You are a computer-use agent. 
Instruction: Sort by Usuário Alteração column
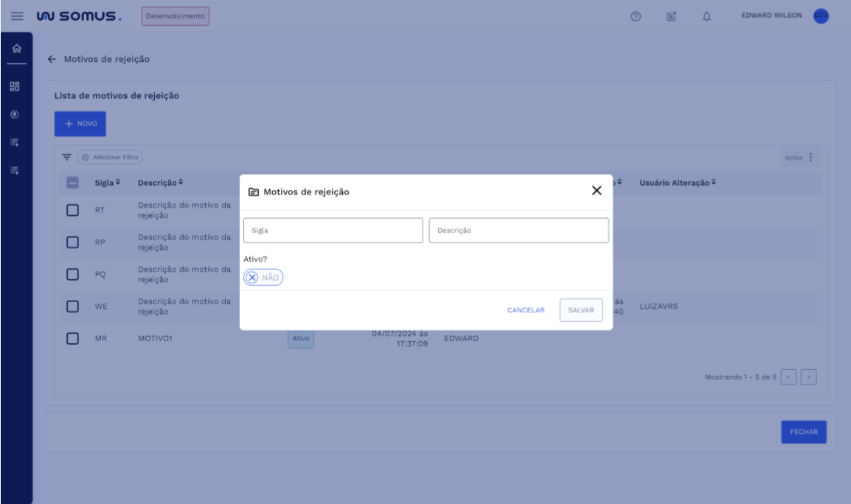point(678,183)
